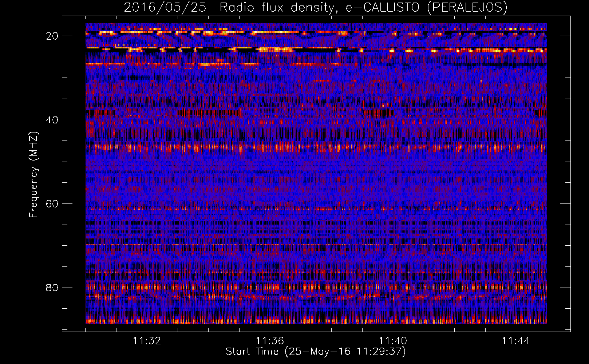The height and width of the screenshot is (364, 589).
Task: Click the 11:32 time tick label
Action: [147, 341]
